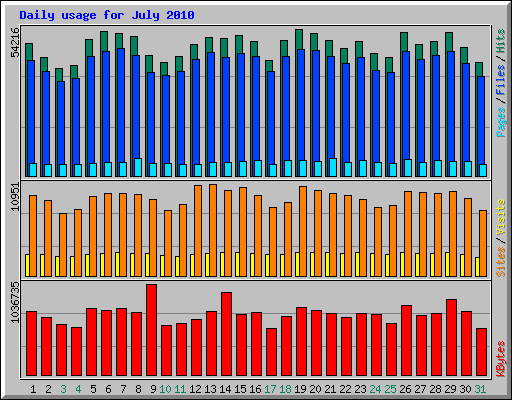Select day label 29 on x-axis
Image resolution: width=512 pixels, height=400 pixels.
[x=450, y=389]
